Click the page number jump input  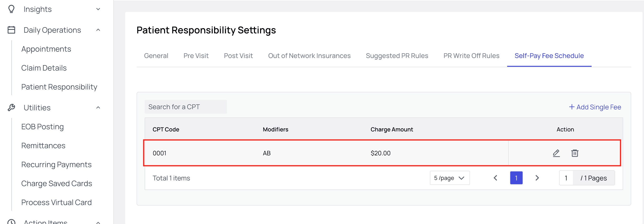(566, 178)
